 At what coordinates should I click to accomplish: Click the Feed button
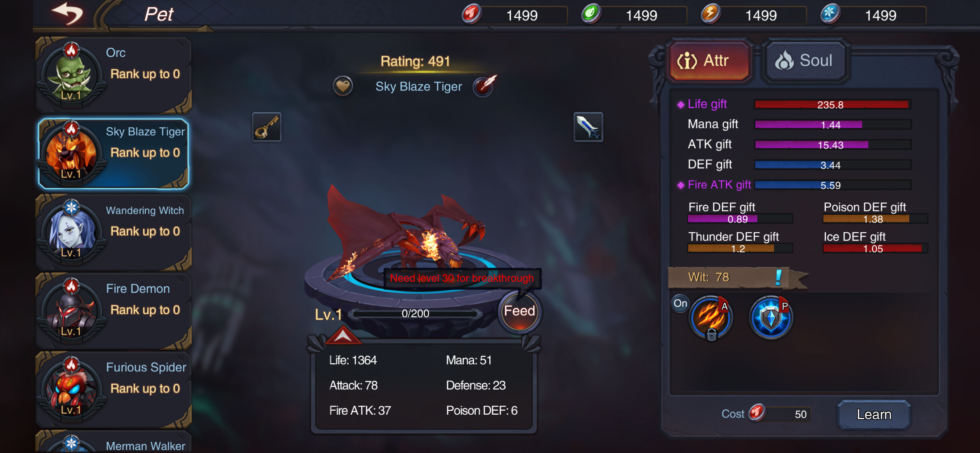pyautogui.click(x=519, y=311)
